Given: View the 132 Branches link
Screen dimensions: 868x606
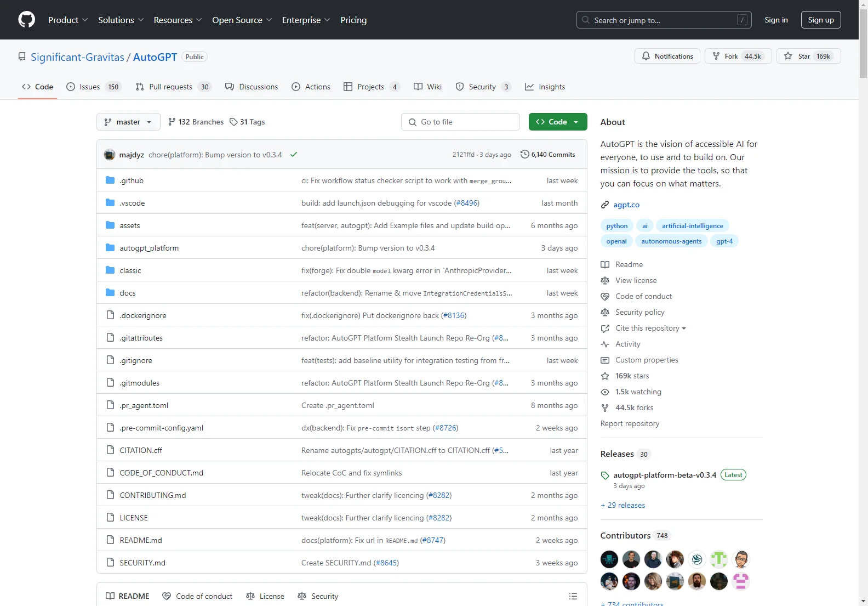Looking at the screenshot, I should [196, 122].
